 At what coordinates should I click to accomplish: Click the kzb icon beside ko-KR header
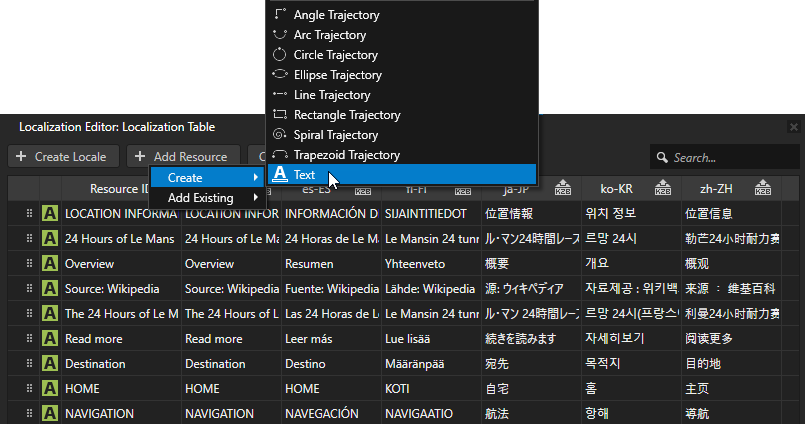[x=662, y=188]
